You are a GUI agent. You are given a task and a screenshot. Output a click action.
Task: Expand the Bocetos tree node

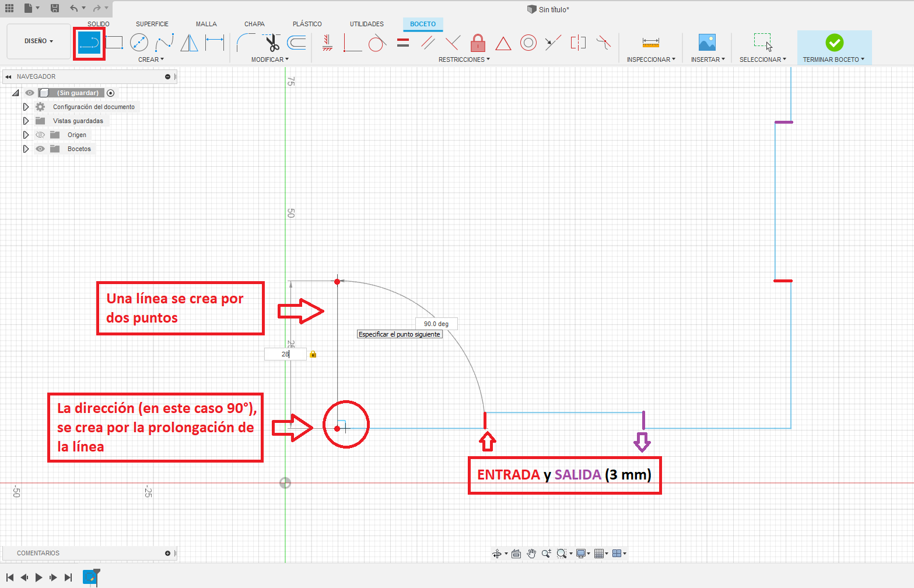[26, 149]
